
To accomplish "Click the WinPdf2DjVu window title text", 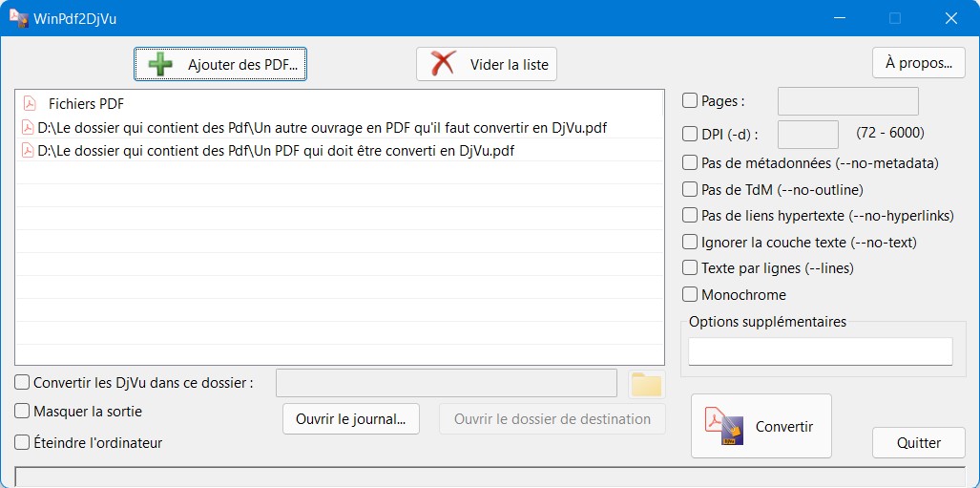I will click(75, 19).
